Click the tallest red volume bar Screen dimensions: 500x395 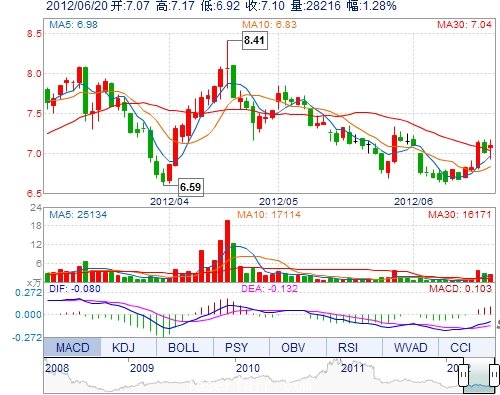(228, 251)
